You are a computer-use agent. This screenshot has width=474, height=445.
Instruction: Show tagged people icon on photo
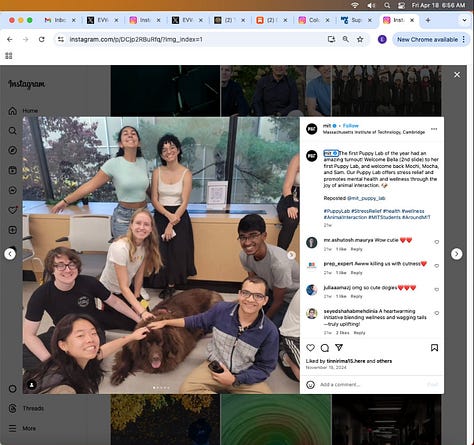(32, 385)
